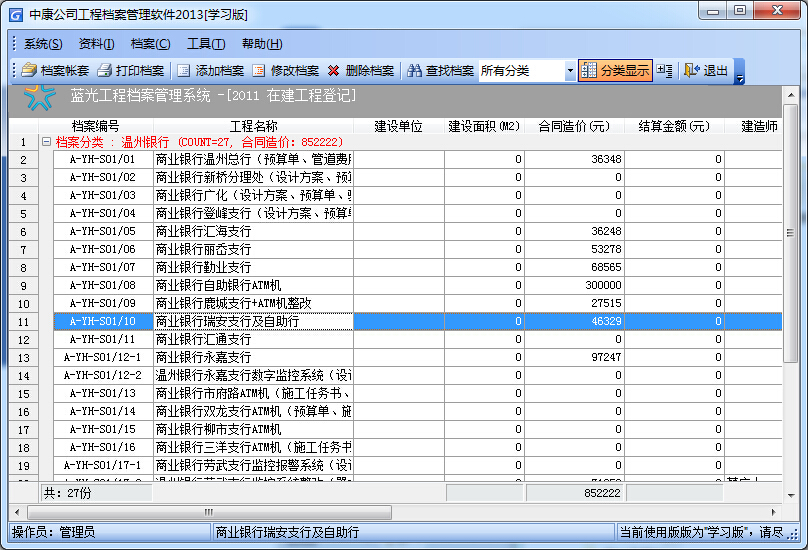Click the horizontal scrollbar at grid bottom

pos(400,512)
